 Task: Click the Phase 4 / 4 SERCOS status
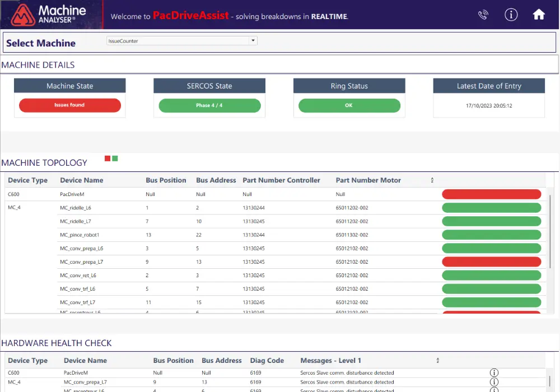pyautogui.click(x=209, y=106)
